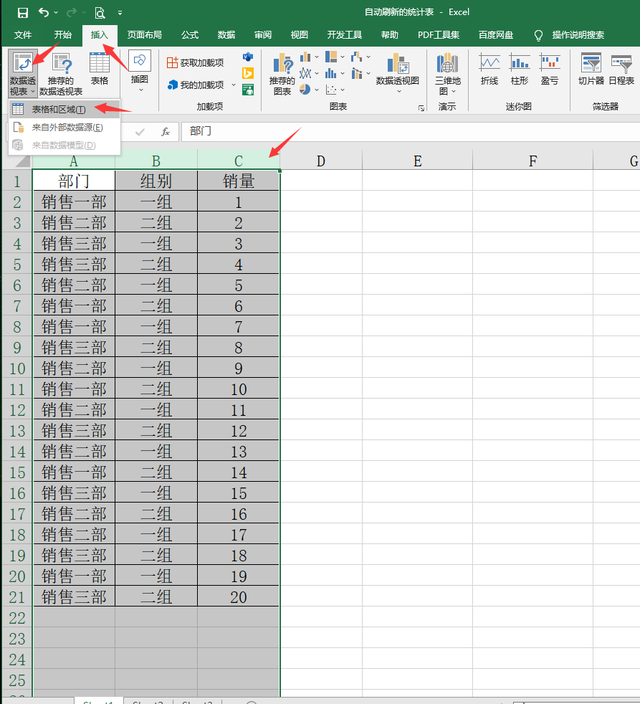640x704 pixels.
Task: Click the People Graph add-in icon
Action: pyautogui.click(x=248, y=90)
